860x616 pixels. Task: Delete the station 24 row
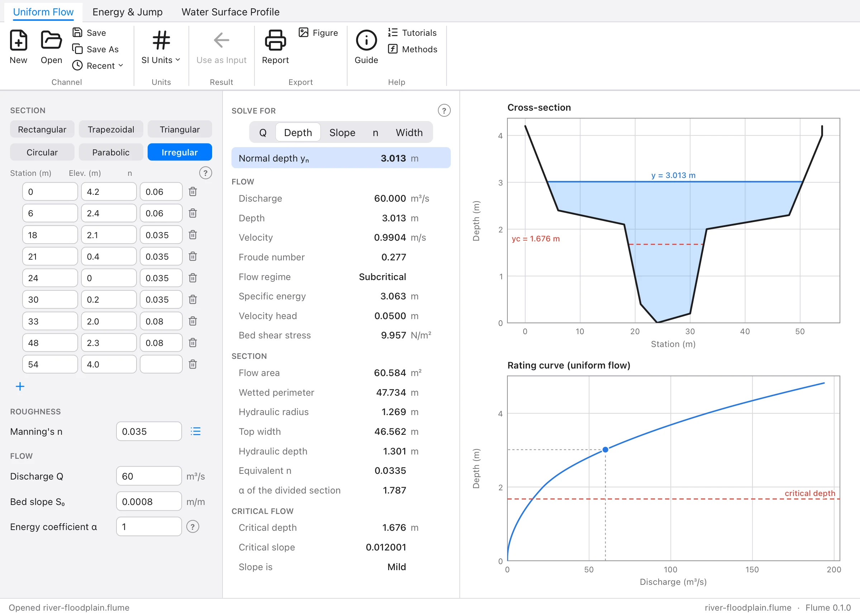pyautogui.click(x=193, y=278)
